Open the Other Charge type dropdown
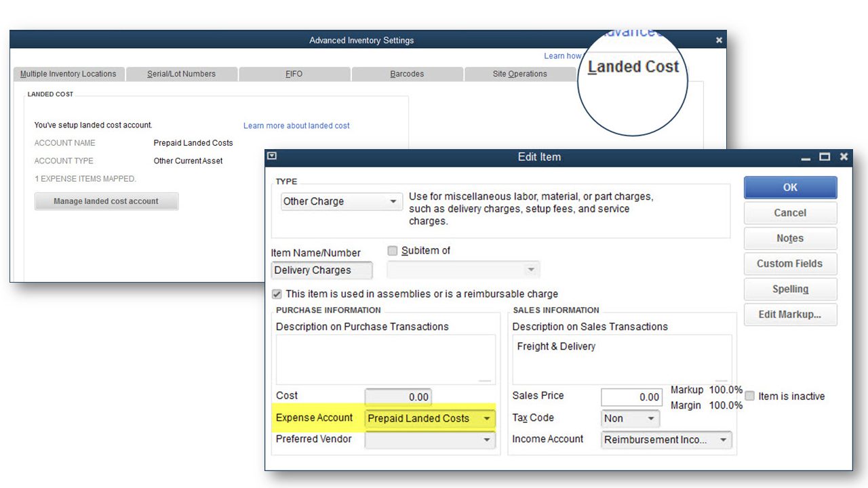 (393, 202)
